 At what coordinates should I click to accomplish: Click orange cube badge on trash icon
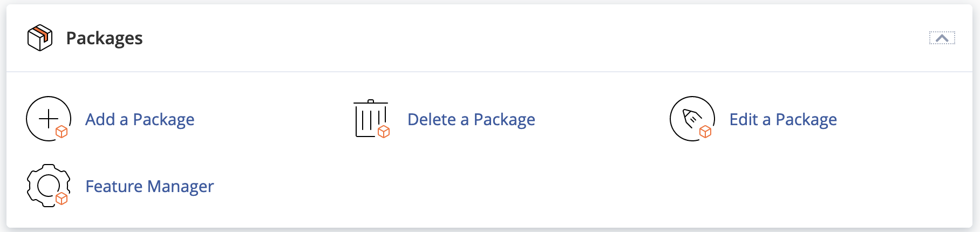coord(384,132)
